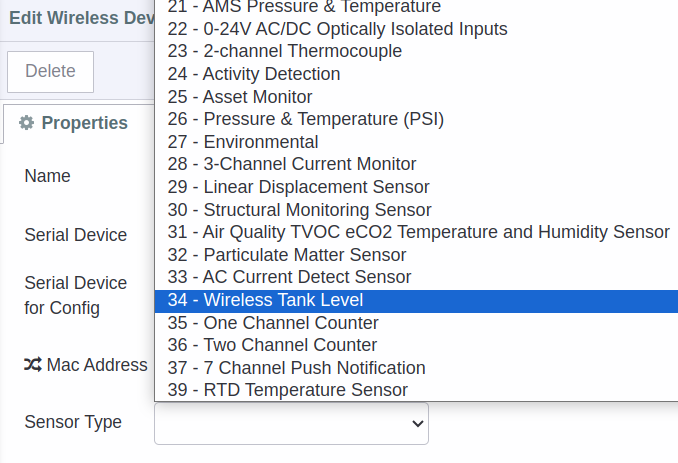Choose 25 - Asset Monitor option

(x=416, y=97)
